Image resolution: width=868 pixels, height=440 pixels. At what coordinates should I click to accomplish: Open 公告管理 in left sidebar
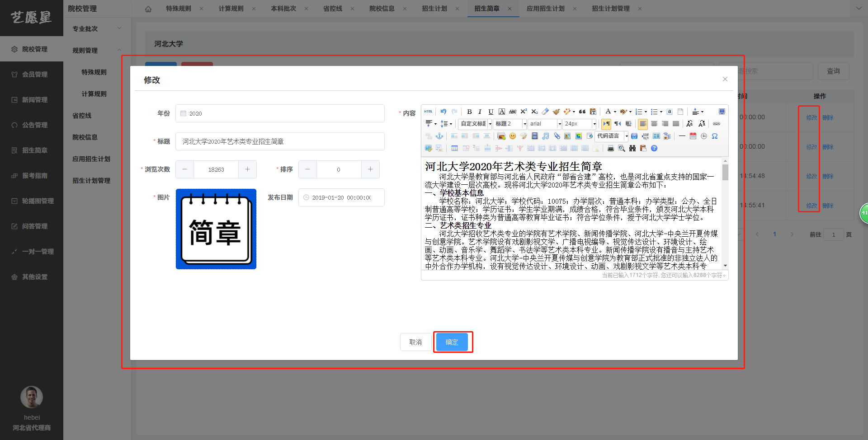pyautogui.click(x=32, y=125)
